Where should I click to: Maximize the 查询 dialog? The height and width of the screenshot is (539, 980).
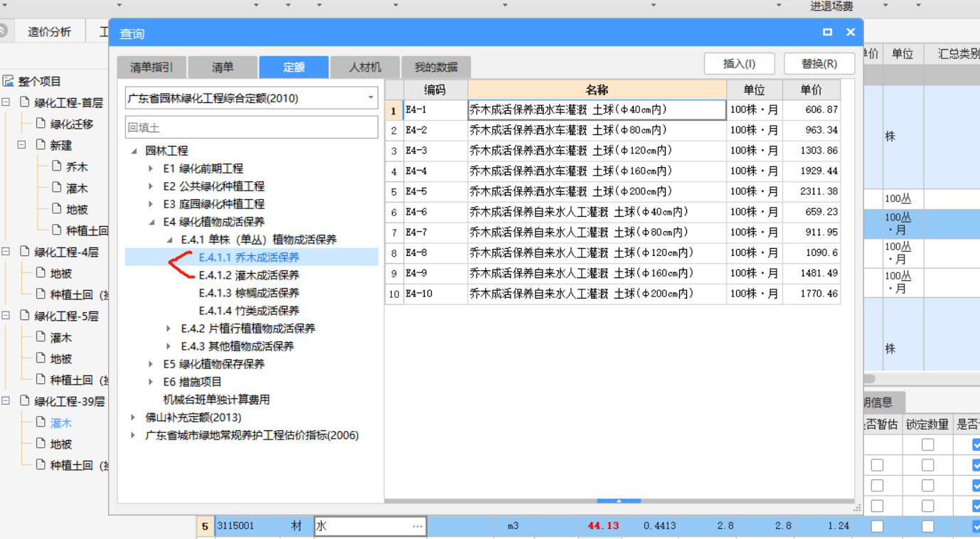point(827,33)
